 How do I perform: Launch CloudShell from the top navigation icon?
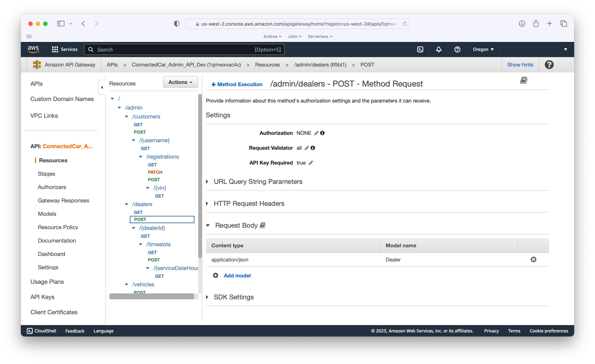click(x=420, y=49)
